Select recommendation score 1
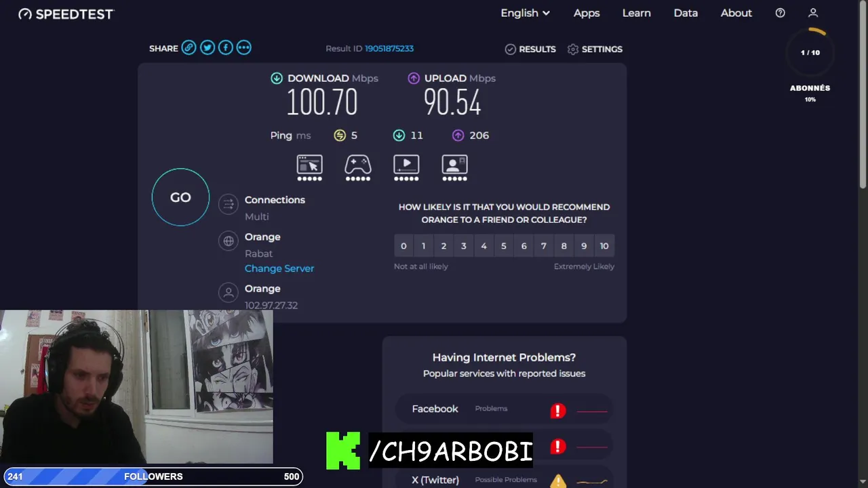The width and height of the screenshot is (868, 488). pos(423,246)
